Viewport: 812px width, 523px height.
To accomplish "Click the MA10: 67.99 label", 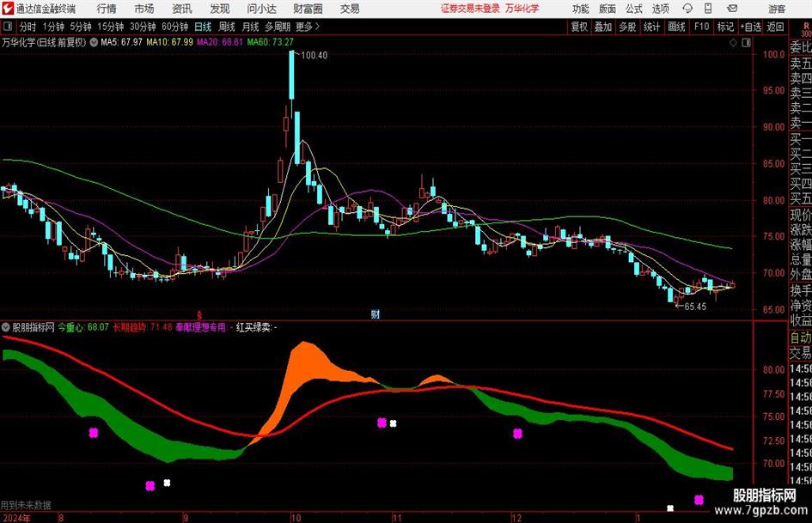I will click(x=170, y=42).
